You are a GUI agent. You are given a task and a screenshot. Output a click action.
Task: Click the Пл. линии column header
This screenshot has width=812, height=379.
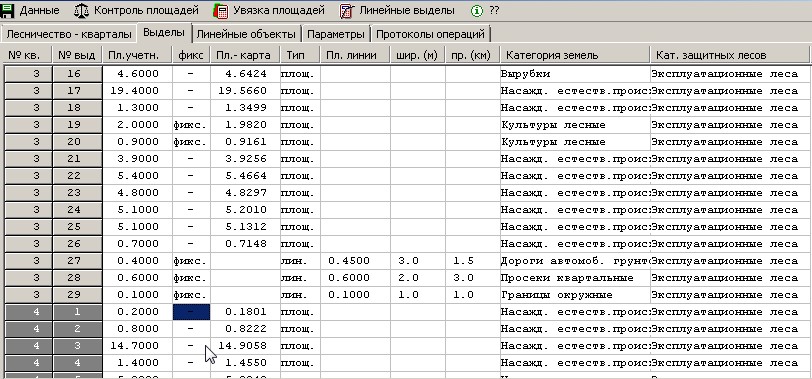355,55
